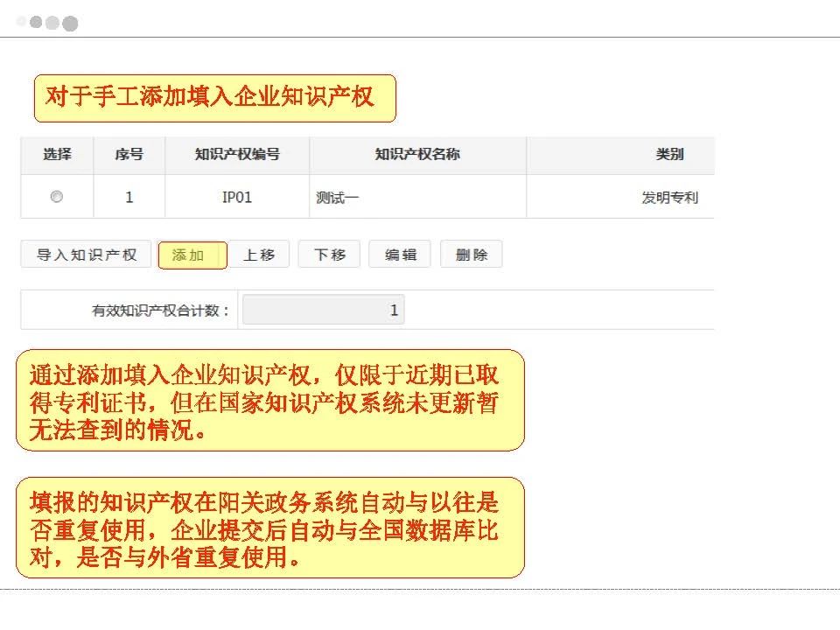This screenshot has height=630, width=840.
Task: Click the IP01 cell
Action: 237,197
